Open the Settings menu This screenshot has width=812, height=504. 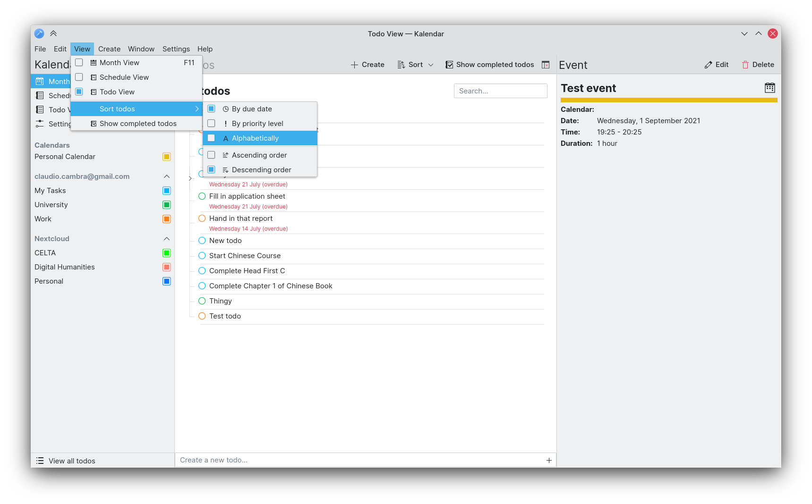(x=176, y=49)
